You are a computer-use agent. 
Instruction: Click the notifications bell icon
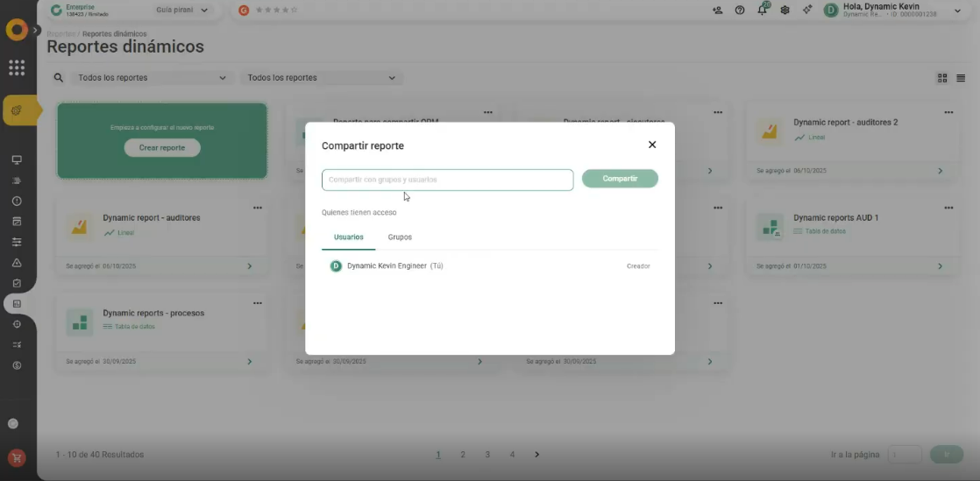coord(762,11)
